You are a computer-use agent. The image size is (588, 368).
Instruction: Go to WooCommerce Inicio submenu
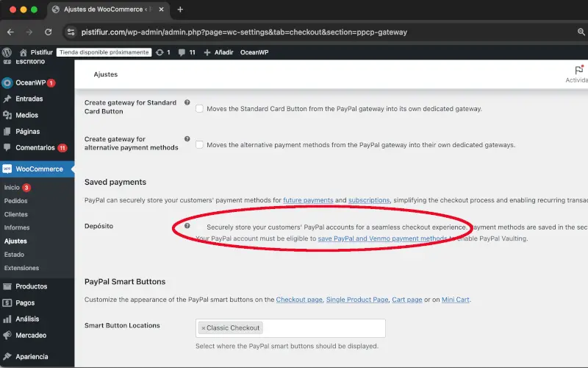click(12, 188)
